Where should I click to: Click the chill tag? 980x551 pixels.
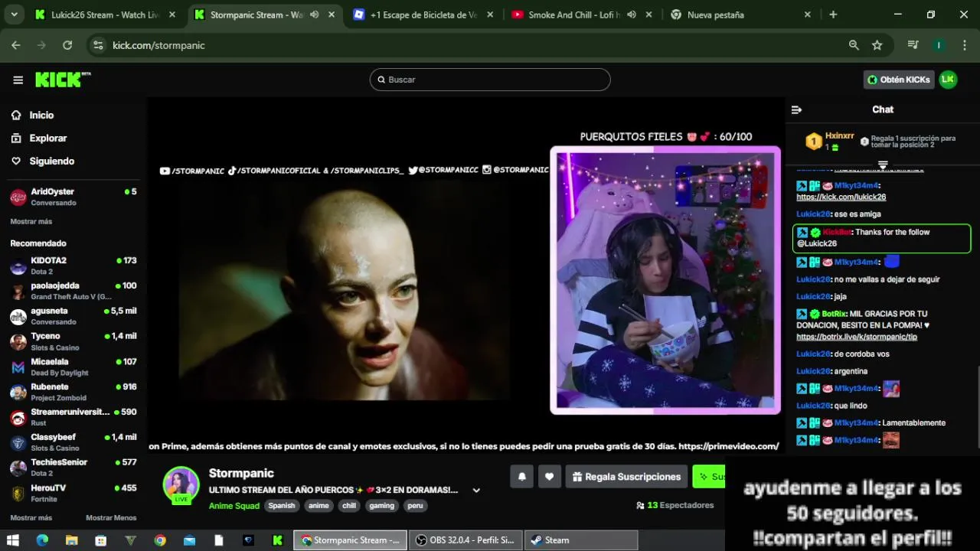pyautogui.click(x=349, y=506)
